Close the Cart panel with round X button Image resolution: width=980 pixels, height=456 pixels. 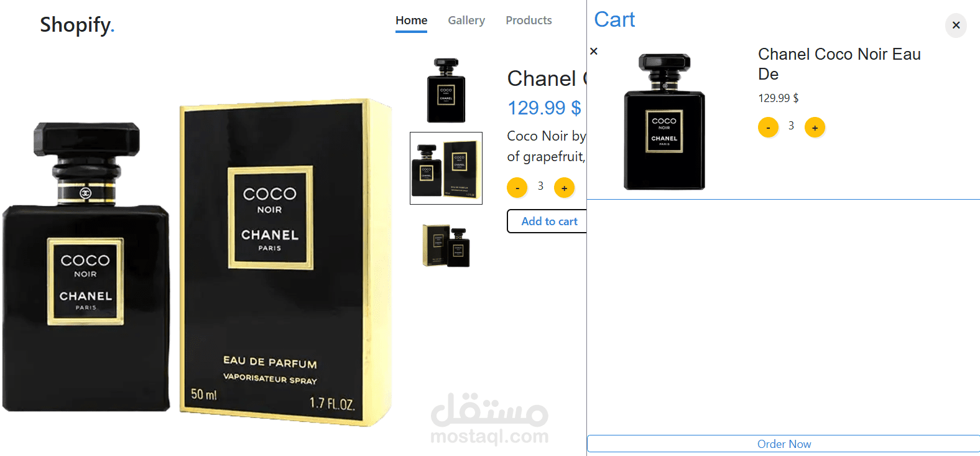(956, 26)
